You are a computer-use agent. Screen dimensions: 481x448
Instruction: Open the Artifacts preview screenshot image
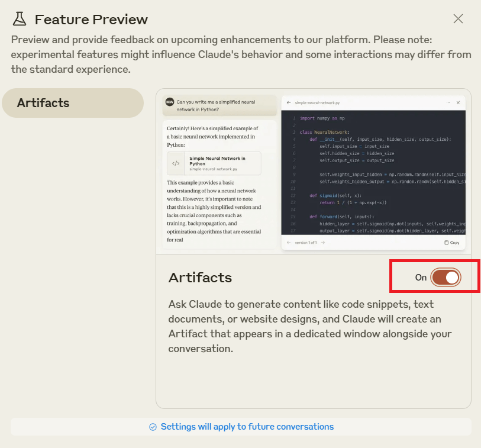[x=314, y=172]
